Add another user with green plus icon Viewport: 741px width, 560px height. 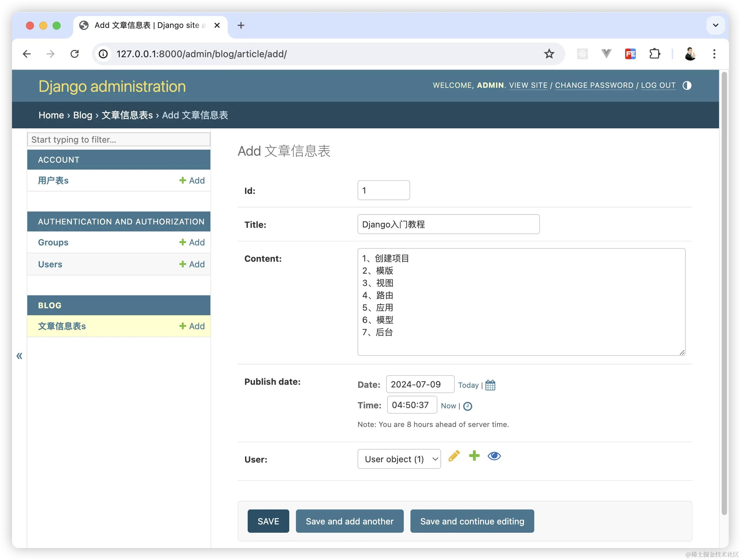point(474,456)
